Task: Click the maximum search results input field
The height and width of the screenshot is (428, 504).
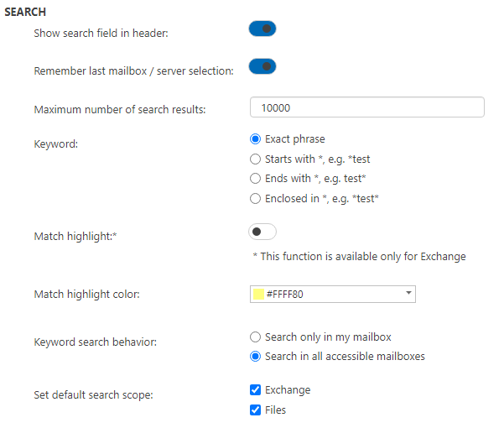Action: pos(366,107)
